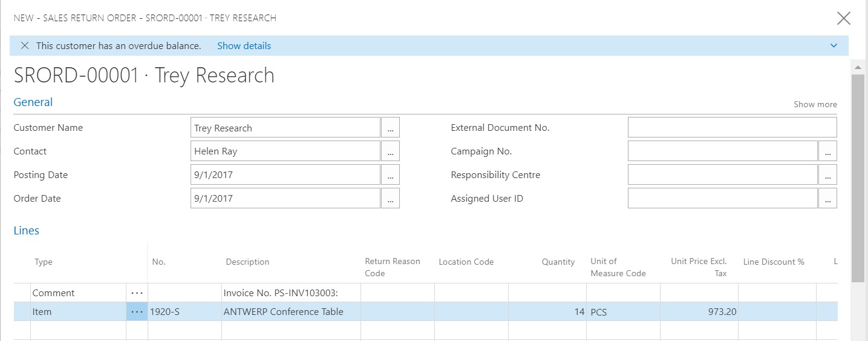Viewport: 868px width, 341px height.
Task: Click the Unit of Measure Code header
Action: (x=618, y=267)
